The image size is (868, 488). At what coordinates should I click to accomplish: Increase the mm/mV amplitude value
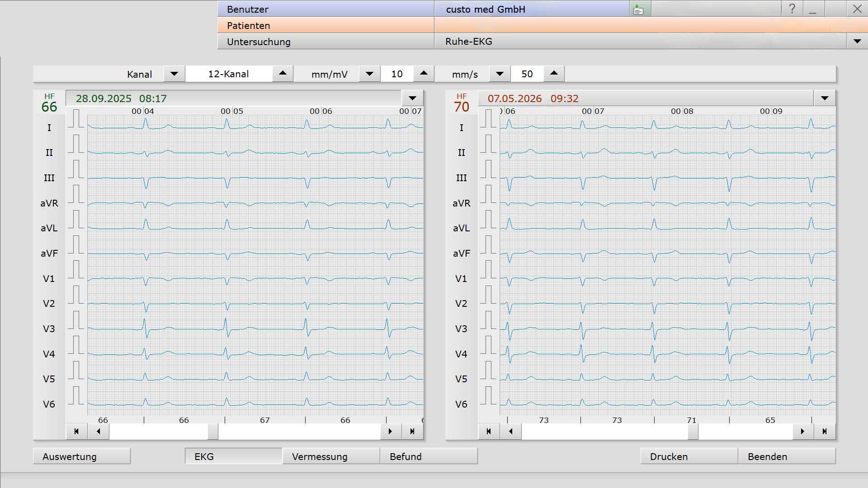point(424,74)
